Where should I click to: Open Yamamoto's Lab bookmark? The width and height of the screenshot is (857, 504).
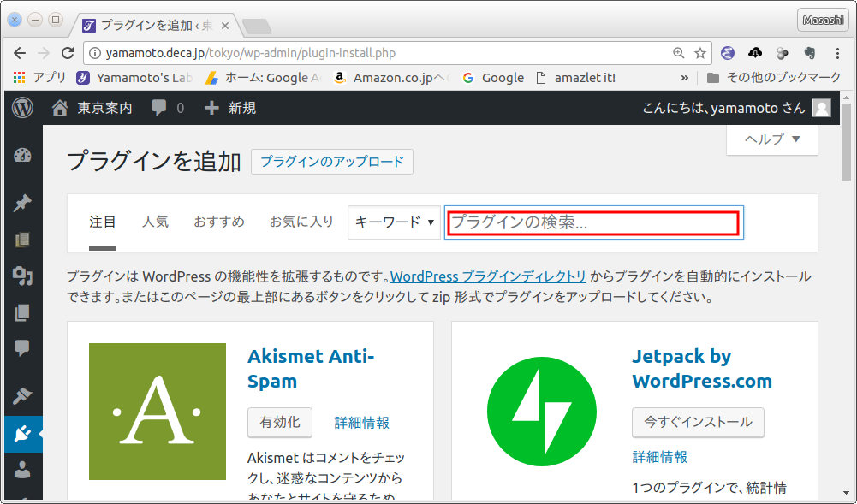point(135,78)
